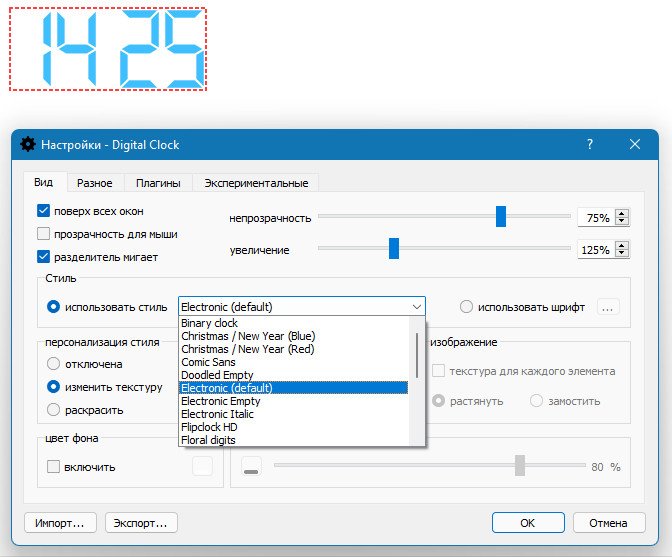This screenshot has height=557, width=672.
Task: Open the Разное tab
Action: pos(95,183)
